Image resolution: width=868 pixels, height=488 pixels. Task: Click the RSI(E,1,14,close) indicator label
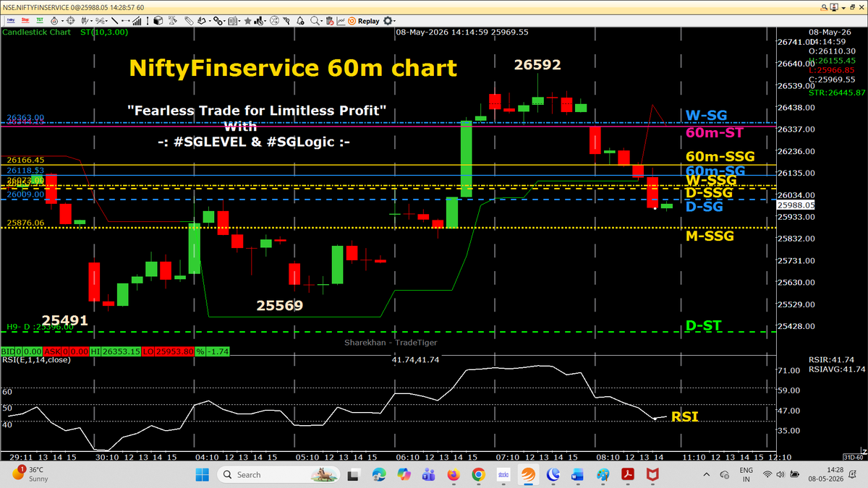[x=35, y=359]
